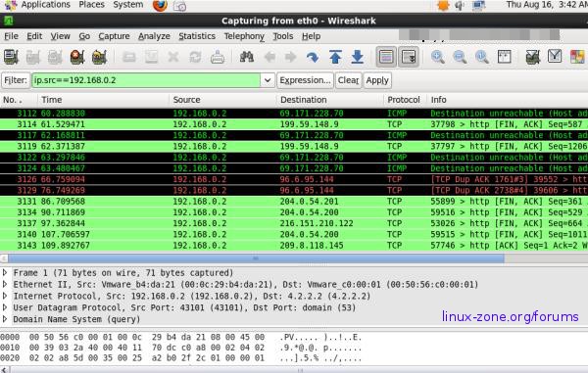Reset zoom to normal size
588x373 pixels.
click(x=482, y=58)
